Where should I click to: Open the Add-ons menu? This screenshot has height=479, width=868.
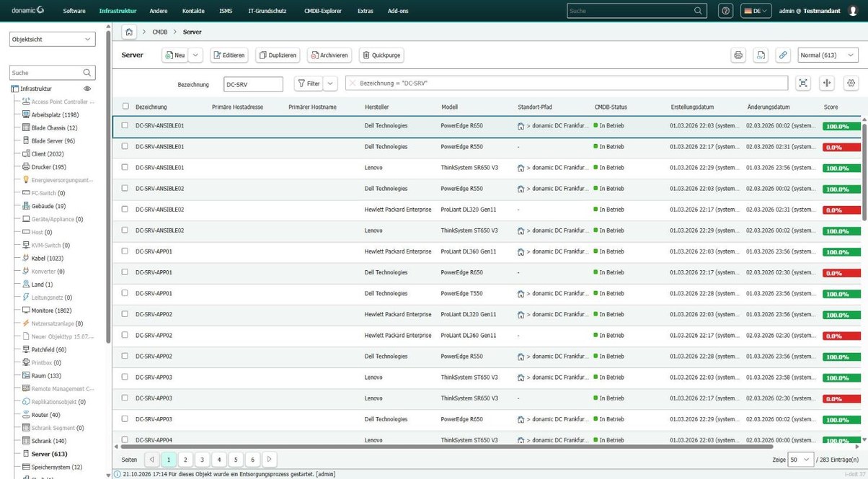coord(398,11)
